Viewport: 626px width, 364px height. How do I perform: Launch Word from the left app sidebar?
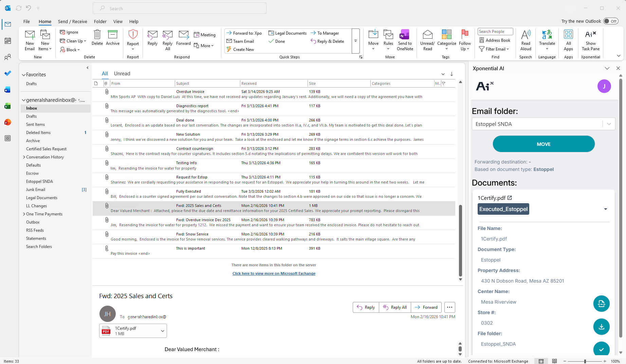click(x=7, y=90)
